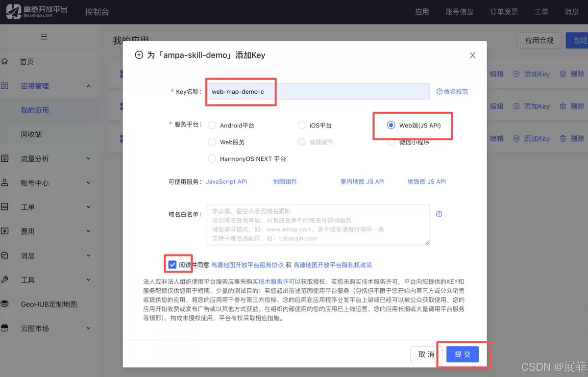This screenshot has width=588, height=377.
Task: Open the 命名规范 help link
Action: [x=452, y=91]
